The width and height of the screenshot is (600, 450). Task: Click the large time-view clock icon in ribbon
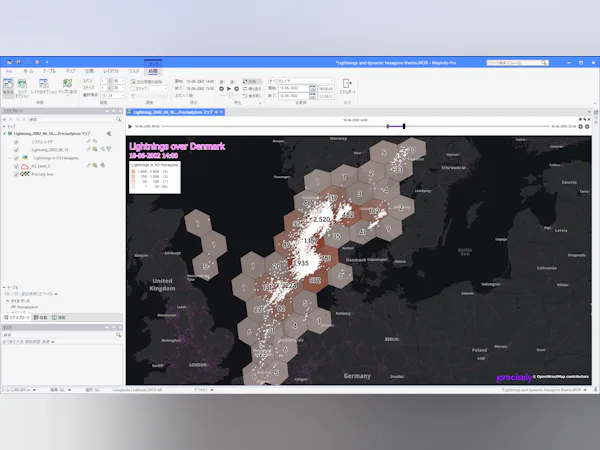coord(8,86)
